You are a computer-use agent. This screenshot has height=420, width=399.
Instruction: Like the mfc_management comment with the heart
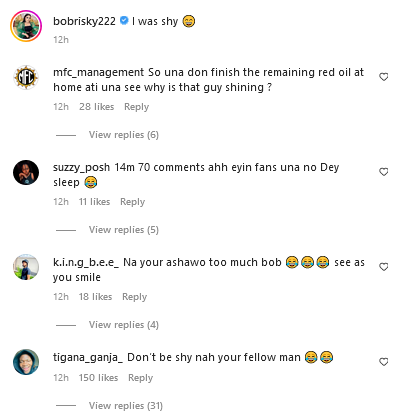pos(384,77)
